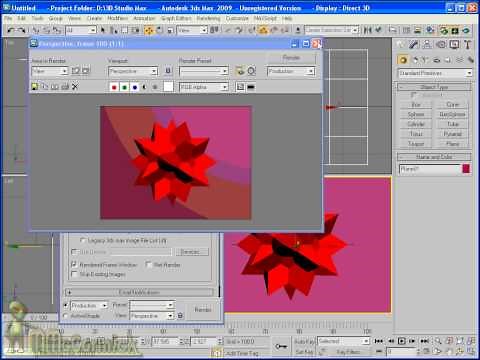Switch to the Display command panel

pyautogui.click(x=454, y=44)
